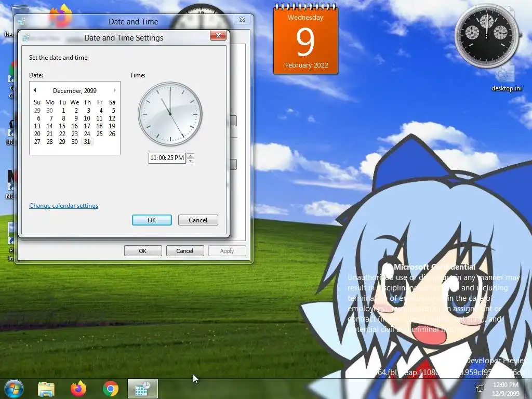Increase time with the up spinner arrow
The image size is (532, 399).
click(x=191, y=156)
